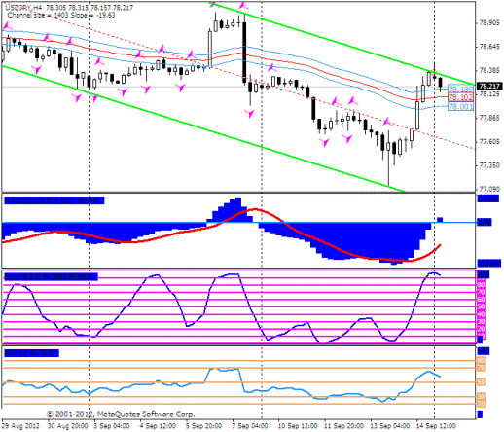Click the Stochastic 80 level label
This screenshot has height=432, width=504.
pyautogui.click(x=482, y=285)
